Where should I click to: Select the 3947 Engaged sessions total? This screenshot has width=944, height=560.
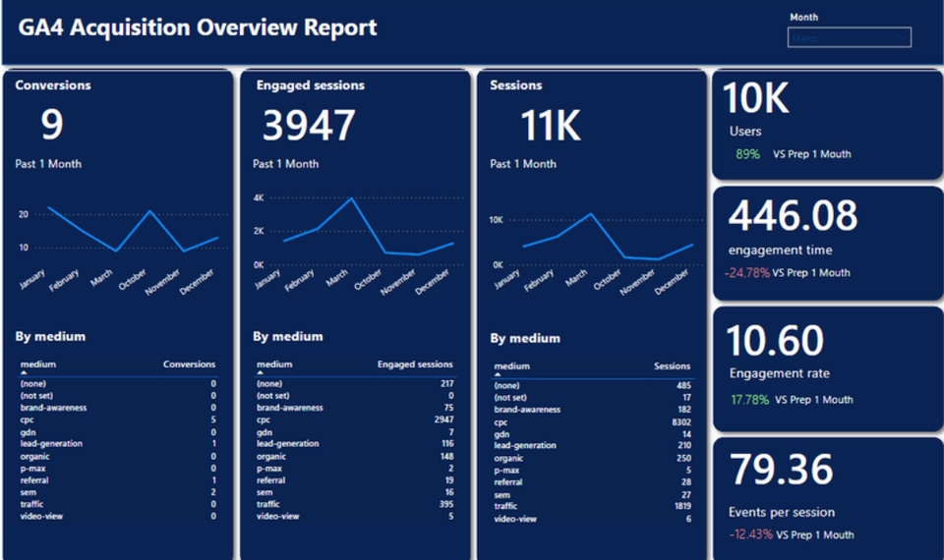click(309, 125)
